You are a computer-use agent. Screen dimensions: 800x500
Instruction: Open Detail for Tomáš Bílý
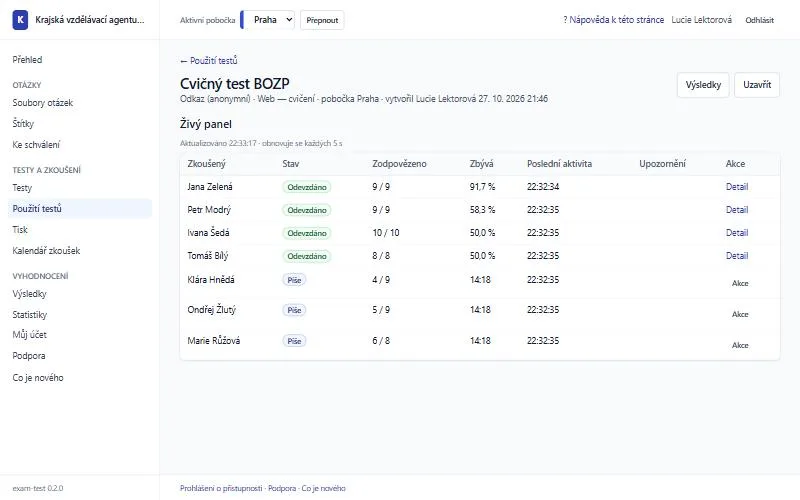(x=737, y=256)
